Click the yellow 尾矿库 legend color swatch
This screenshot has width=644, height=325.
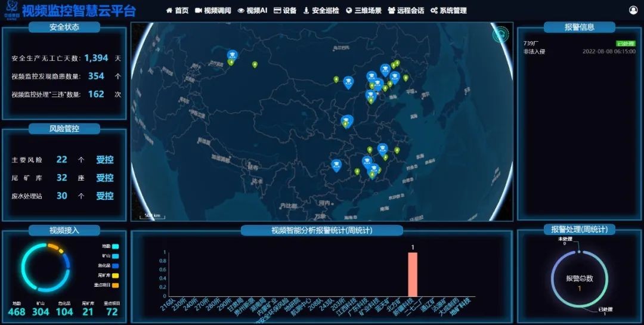click(x=115, y=275)
